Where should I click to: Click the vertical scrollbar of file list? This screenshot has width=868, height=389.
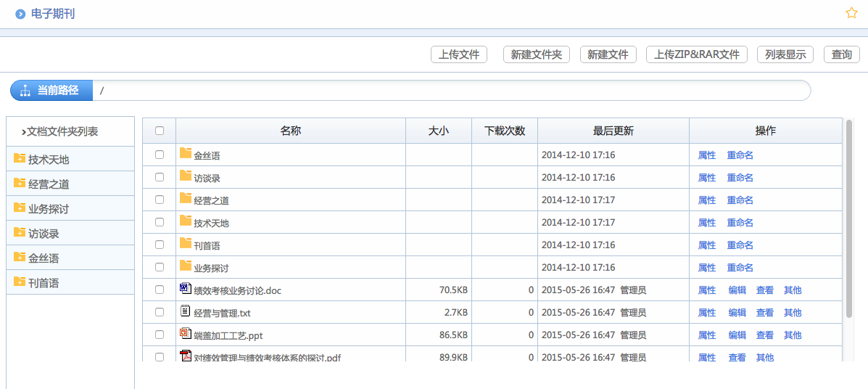[848, 218]
